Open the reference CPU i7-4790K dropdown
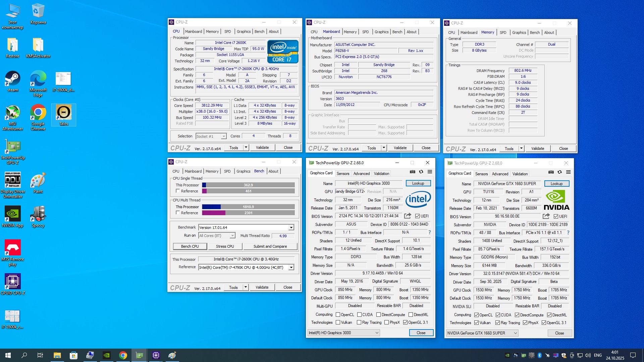This screenshot has width=644, height=362. tap(291, 267)
